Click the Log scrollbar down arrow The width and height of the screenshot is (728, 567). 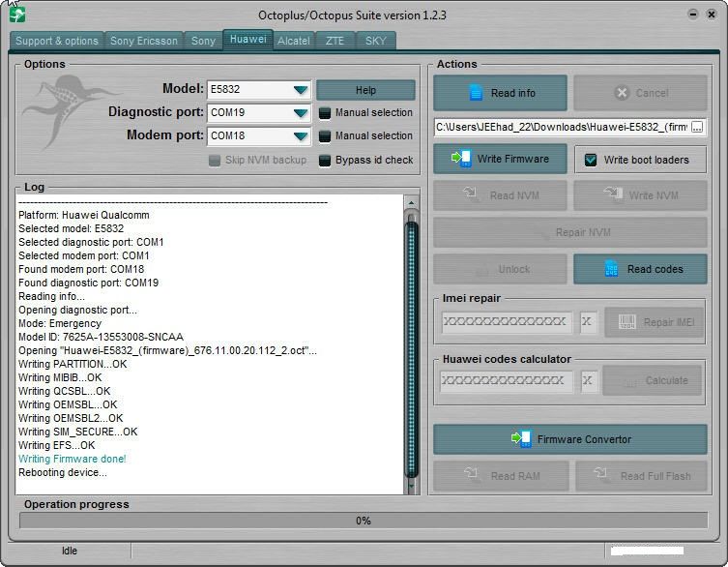[411, 486]
